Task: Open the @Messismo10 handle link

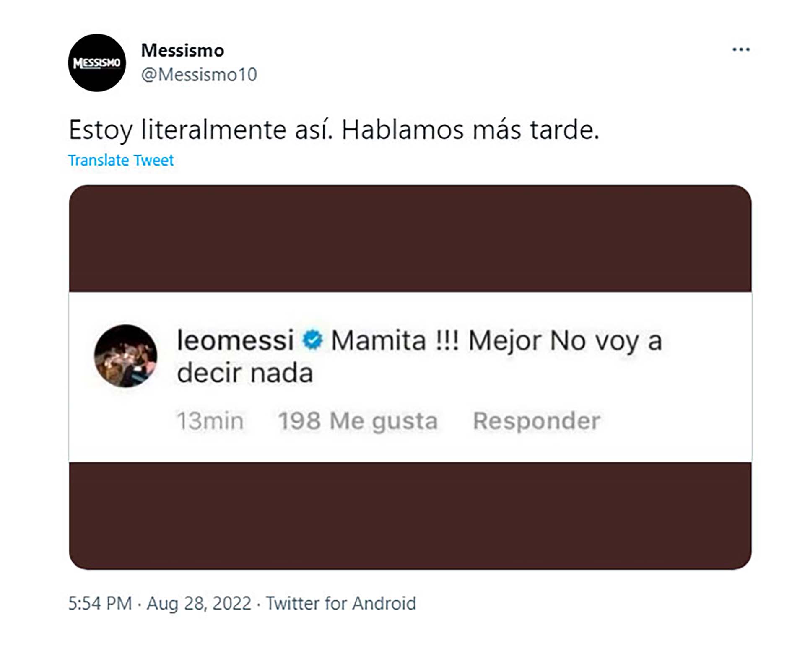Action: (199, 75)
